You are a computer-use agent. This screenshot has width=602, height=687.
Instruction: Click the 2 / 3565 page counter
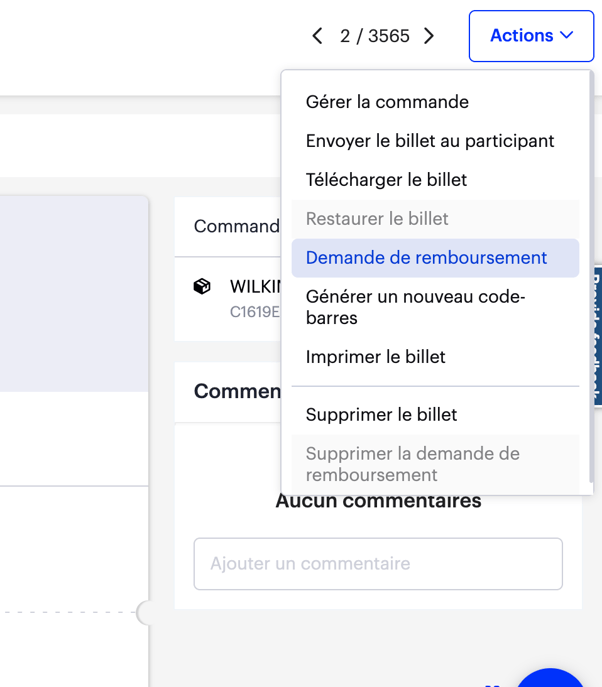tap(375, 36)
